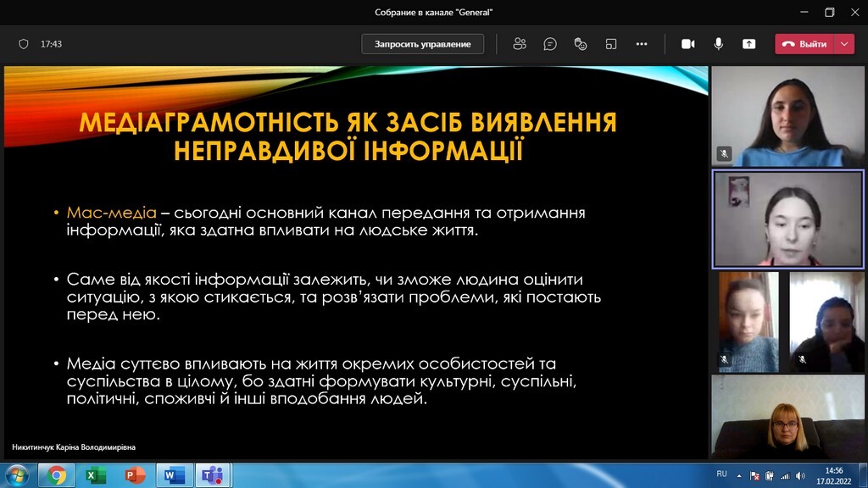Click the shield security icon near timer
Viewport: 868px width, 488px height.
tap(24, 44)
